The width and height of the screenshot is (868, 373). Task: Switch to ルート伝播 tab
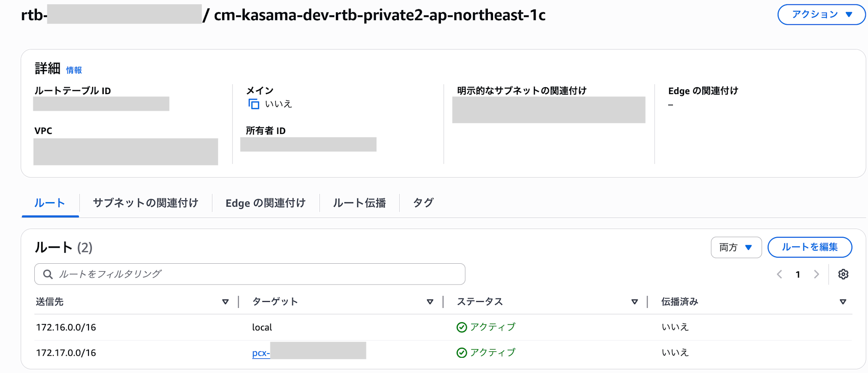[x=359, y=203]
